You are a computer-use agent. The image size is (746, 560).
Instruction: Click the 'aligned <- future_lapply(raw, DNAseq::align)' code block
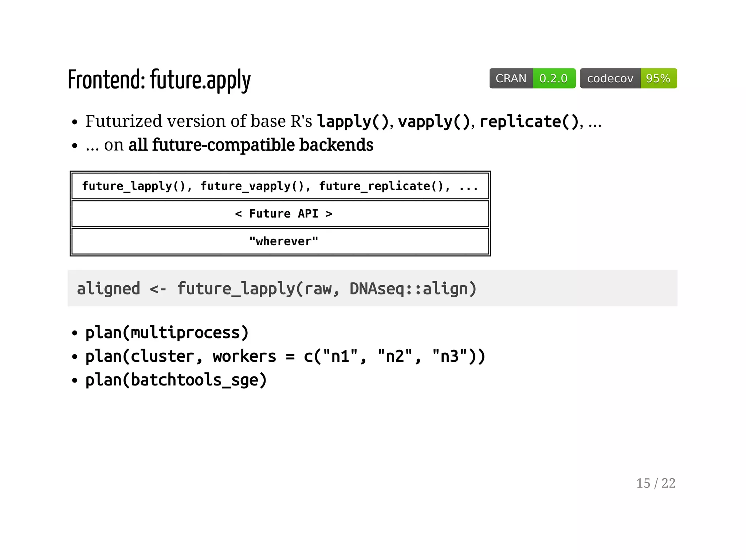[x=372, y=288]
